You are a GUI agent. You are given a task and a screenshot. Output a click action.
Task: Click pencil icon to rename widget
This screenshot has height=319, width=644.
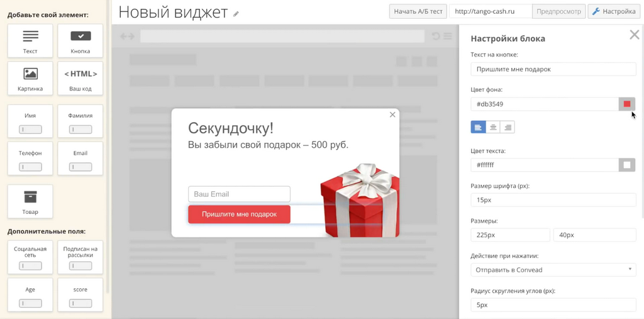[x=236, y=14]
